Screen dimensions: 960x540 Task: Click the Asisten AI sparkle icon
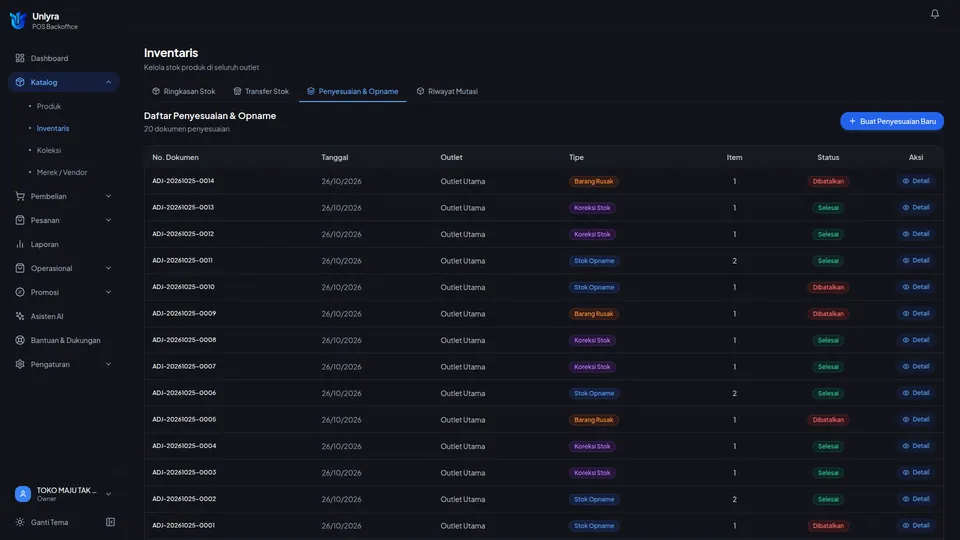20,316
